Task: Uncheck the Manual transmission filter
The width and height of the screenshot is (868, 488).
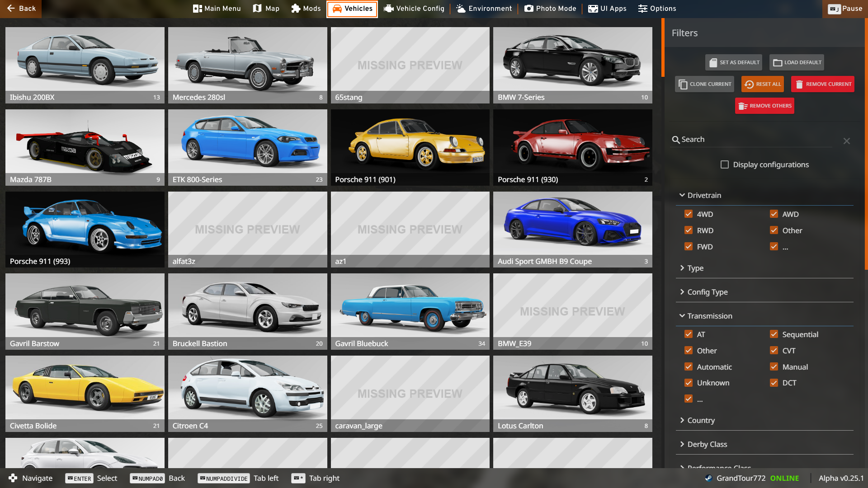Action: 774,367
